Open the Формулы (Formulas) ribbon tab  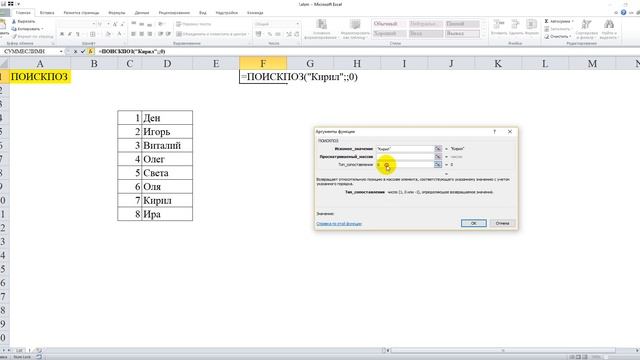(x=117, y=13)
